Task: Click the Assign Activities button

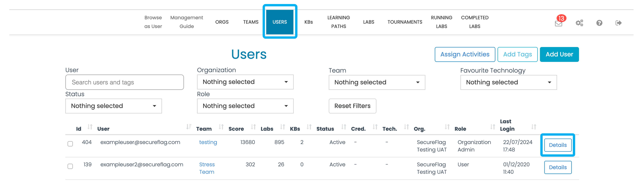Action: pyautogui.click(x=465, y=54)
